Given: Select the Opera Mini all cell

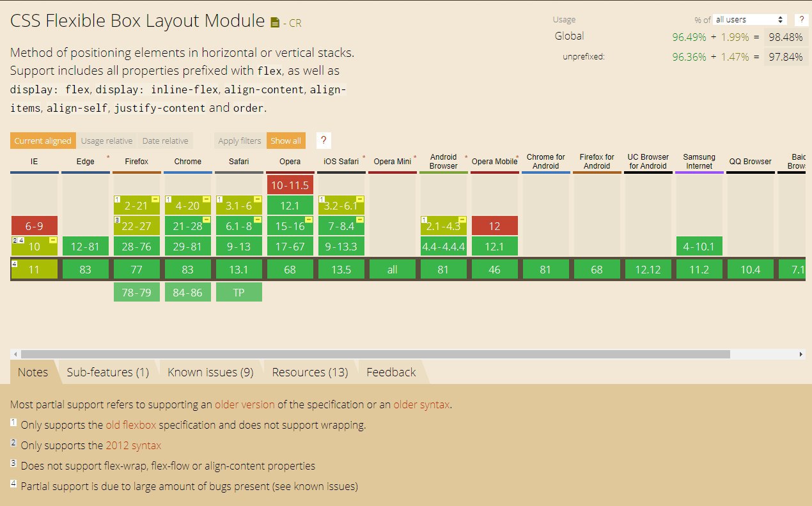Looking at the screenshot, I should (392, 270).
